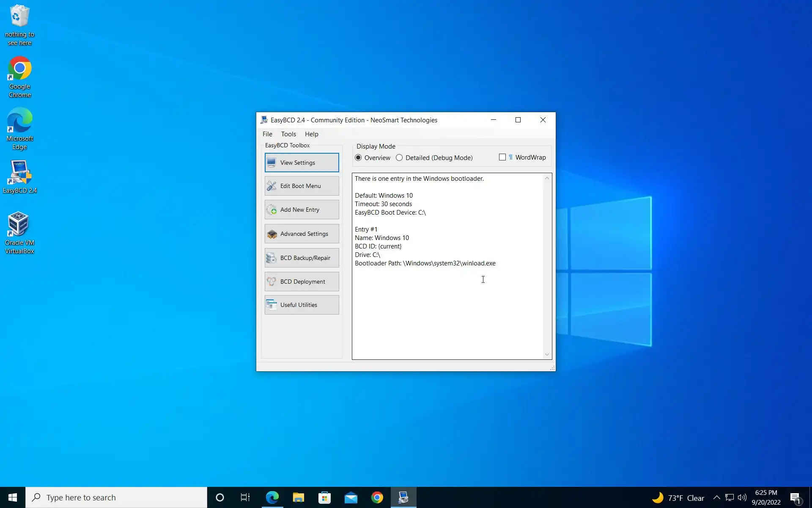Open the File menu

(267, 134)
